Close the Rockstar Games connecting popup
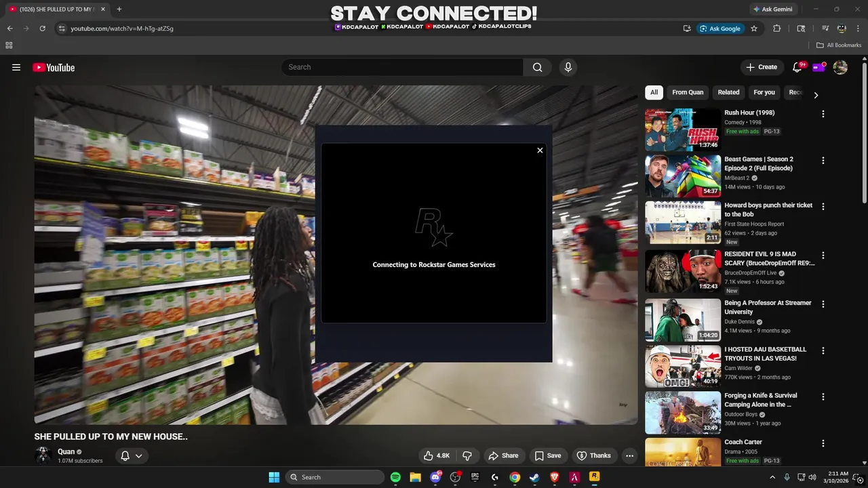Image resolution: width=868 pixels, height=488 pixels. tap(540, 150)
